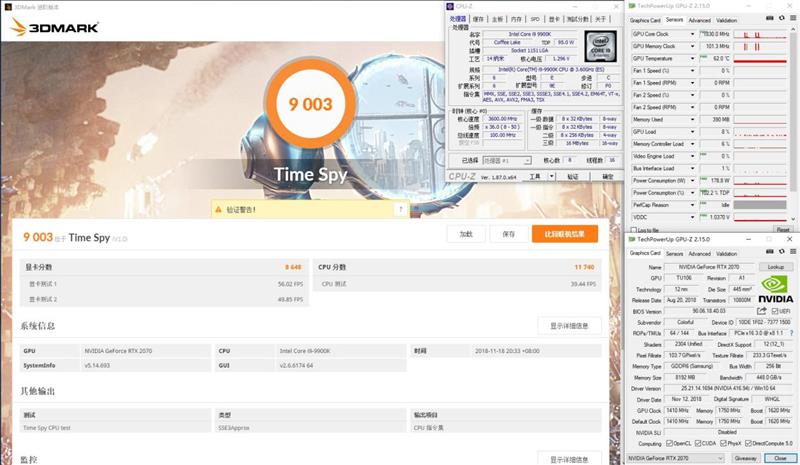Open the GPU Memory Clock sensor dropdown
Viewport: 800px width, 465px height.
[692, 46]
